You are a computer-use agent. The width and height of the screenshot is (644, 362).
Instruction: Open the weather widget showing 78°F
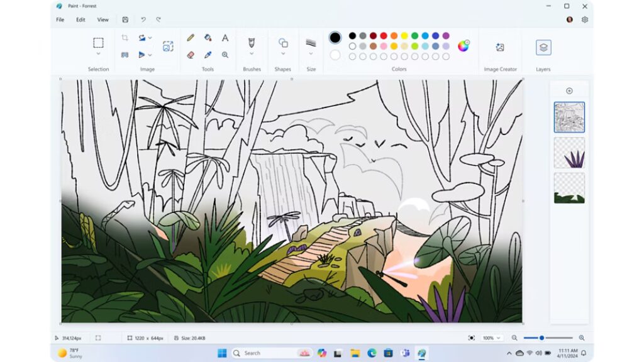(x=70, y=353)
